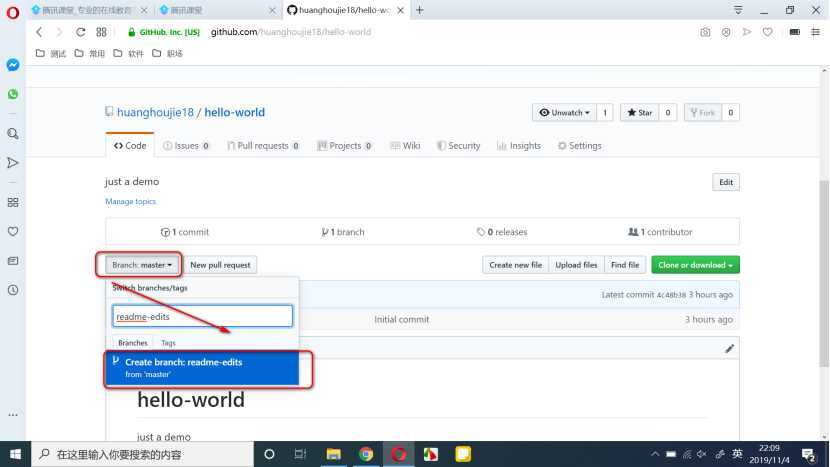Click the Fork button
This screenshot has width=830, height=467.
click(x=702, y=112)
